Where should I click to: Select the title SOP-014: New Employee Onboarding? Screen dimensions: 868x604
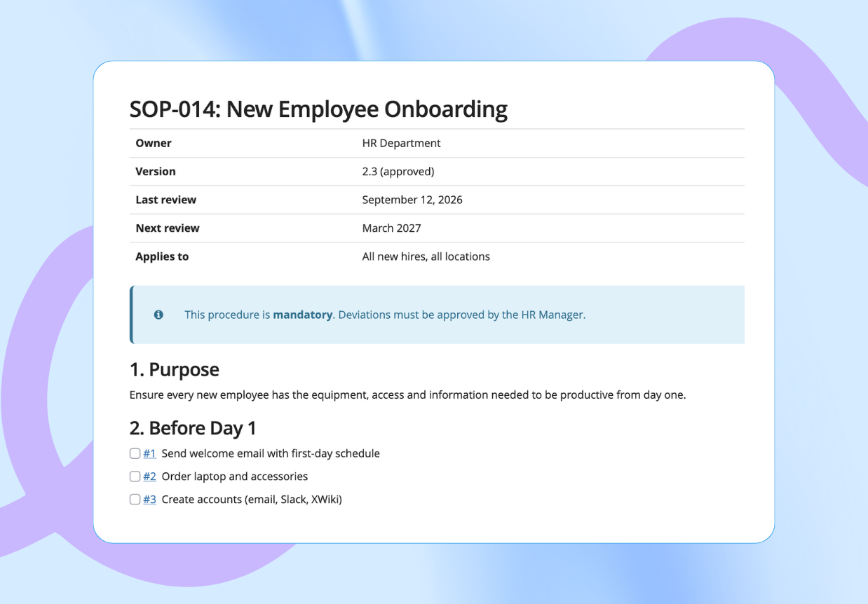318,109
